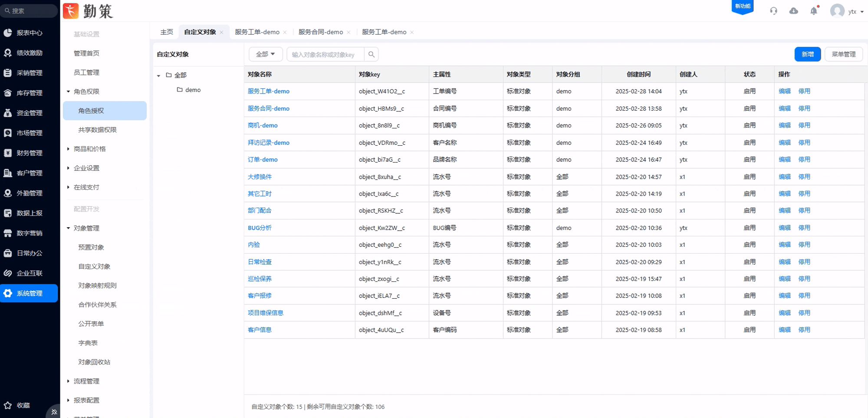This screenshot has height=418, width=868.
Task: Open 数字营销 sidebar icon
Action: click(8, 233)
